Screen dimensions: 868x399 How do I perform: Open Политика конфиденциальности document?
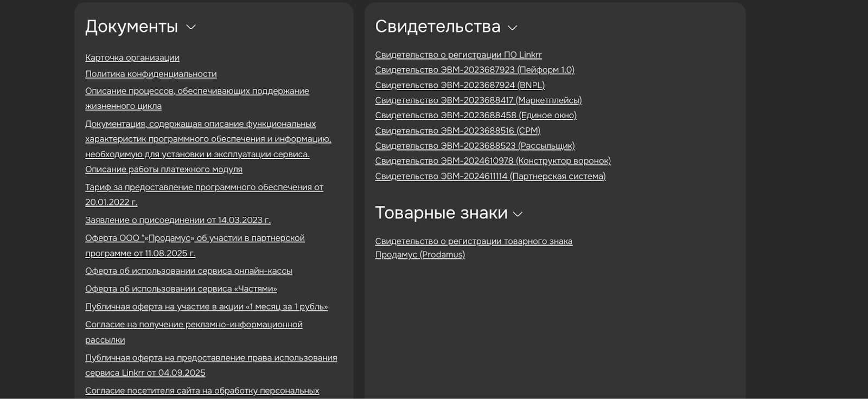(x=151, y=74)
